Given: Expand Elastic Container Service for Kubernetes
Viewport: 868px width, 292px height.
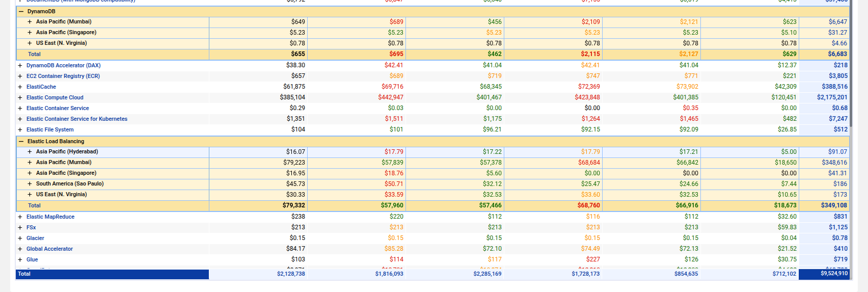Looking at the screenshot, I should [x=20, y=119].
